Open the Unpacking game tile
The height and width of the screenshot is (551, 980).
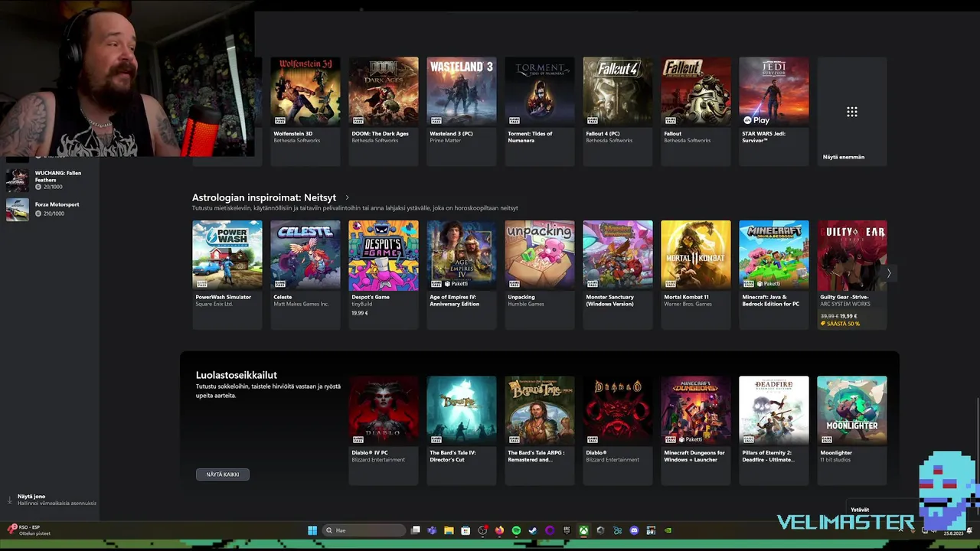539,275
